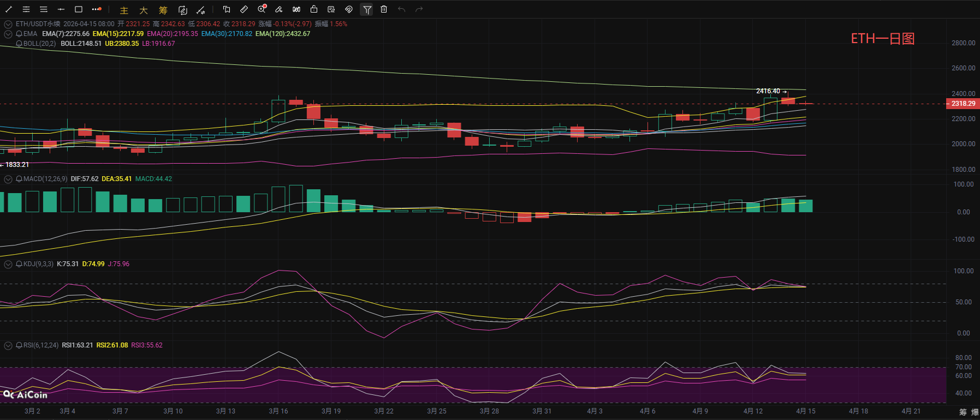
Task: Collapse the ETH/USDT main chart header
Action: (x=8, y=24)
